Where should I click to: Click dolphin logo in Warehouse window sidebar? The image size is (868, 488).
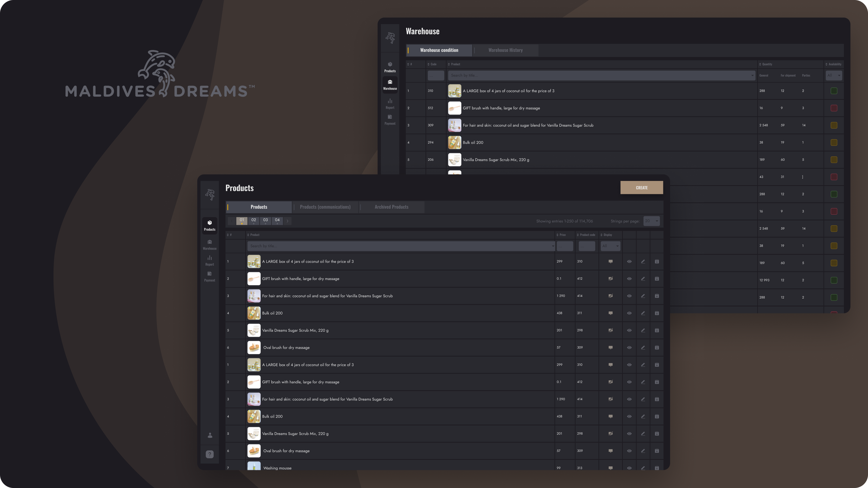tap(390, 38)
